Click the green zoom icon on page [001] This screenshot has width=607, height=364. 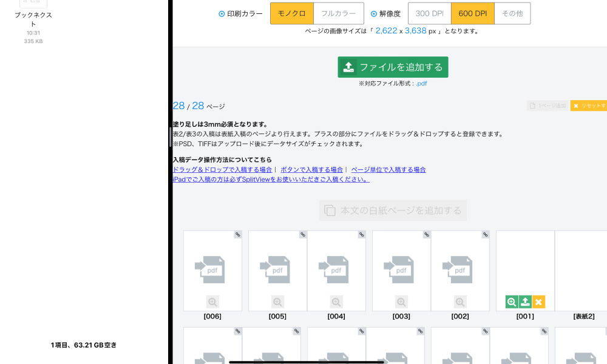(512, 302)
